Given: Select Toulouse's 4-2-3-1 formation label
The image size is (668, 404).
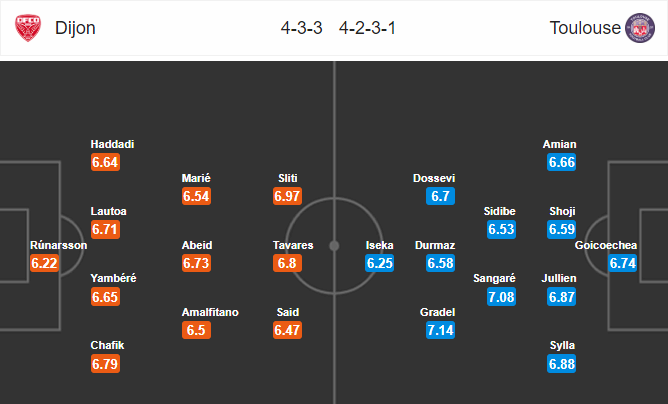Looking at the screenshot, I should (367, 28).
